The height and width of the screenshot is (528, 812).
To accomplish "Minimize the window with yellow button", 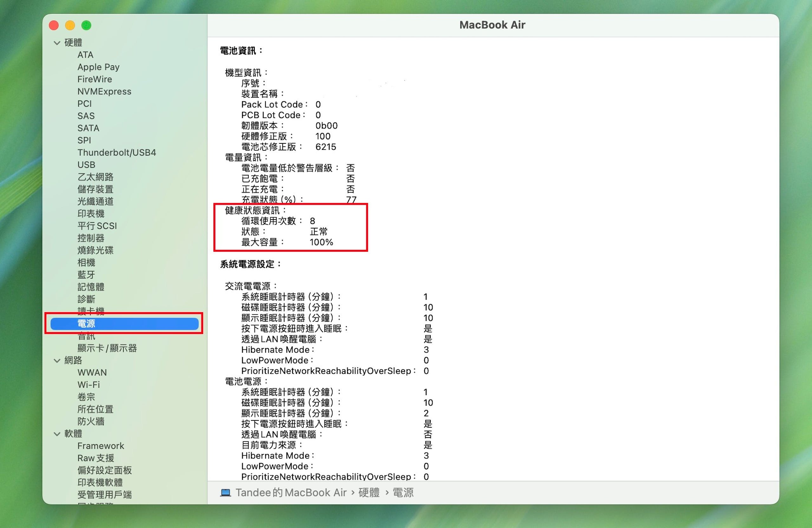I will click(x=70, y=26).
